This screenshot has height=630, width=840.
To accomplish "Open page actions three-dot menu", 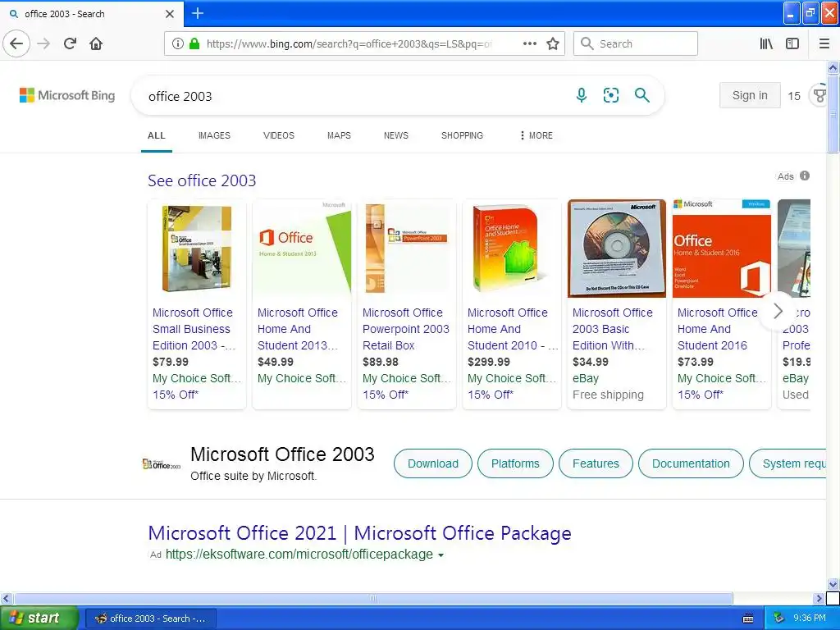I will tap(529, 43).
